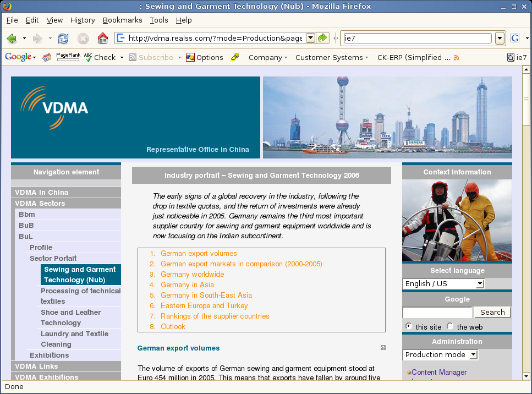Click the Content Manager link

click(439, 373)
